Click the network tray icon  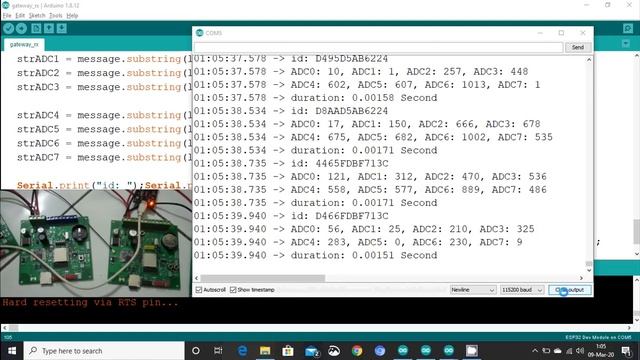[569, 351]
